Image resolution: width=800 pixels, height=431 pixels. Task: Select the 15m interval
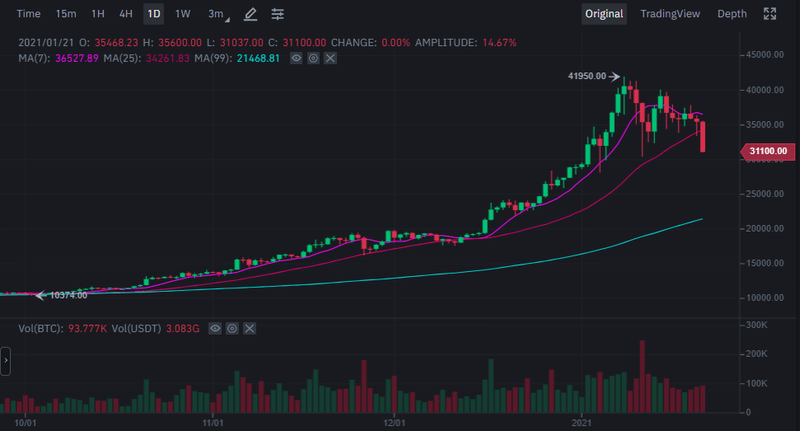pos(66,14)
